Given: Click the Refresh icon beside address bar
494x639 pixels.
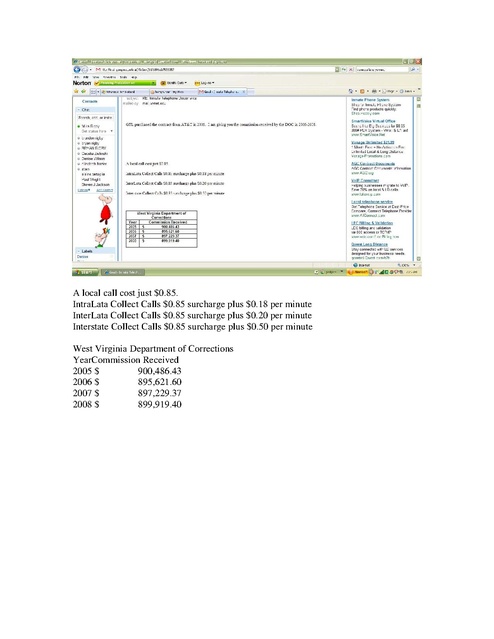Looking at the screenshot, I should click(344, 70).
